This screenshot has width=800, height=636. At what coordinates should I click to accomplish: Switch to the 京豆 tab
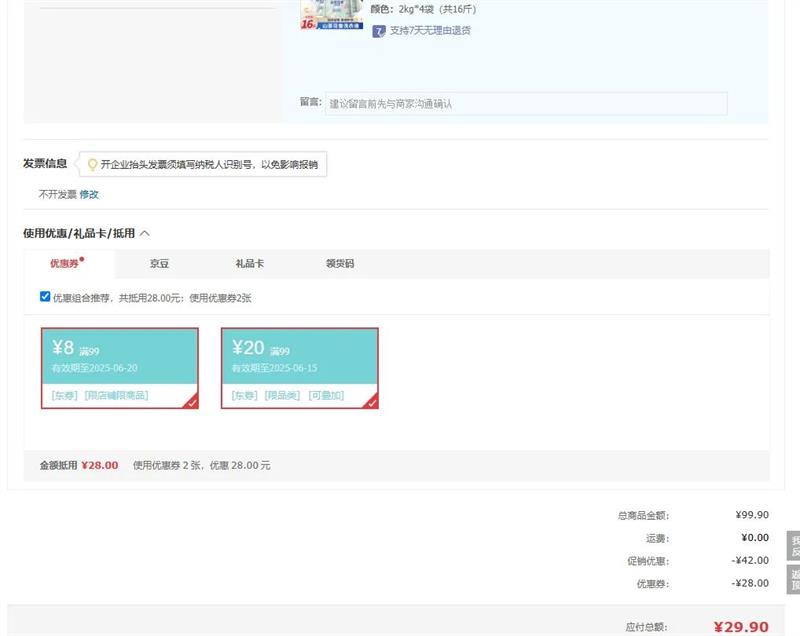point(159,264)
